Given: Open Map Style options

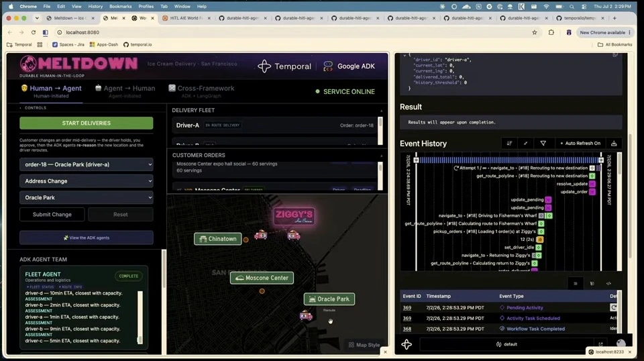Looking at the screenshot, I should (x=364, y=345).
